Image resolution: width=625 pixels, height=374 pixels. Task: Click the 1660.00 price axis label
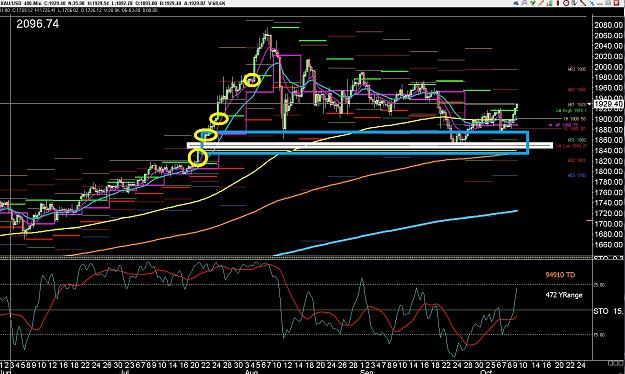click(608, 245)
